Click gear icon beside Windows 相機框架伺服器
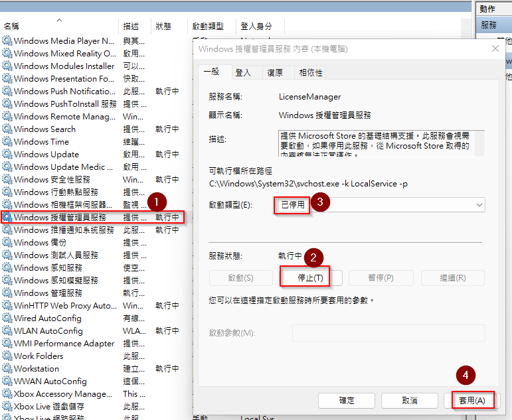 click(x=7, y=204)
